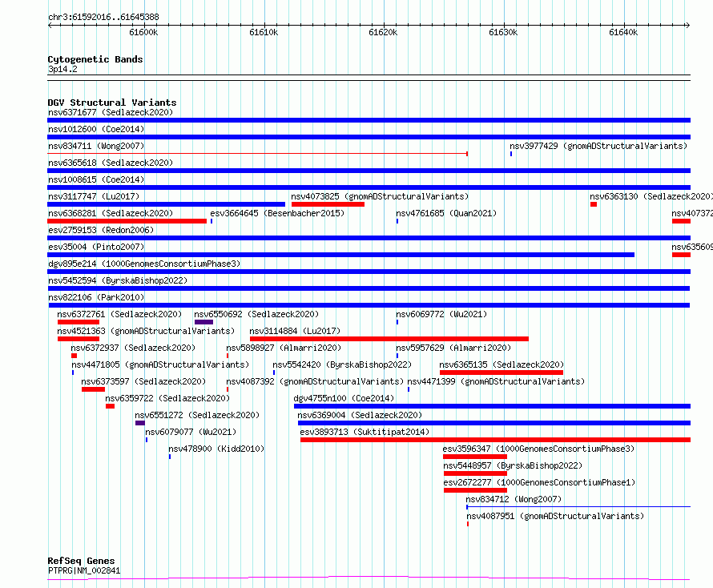
Task: Click the dgv895e214 1000GenomesConsortiumPhase3 label
Action: pos(144,264)
